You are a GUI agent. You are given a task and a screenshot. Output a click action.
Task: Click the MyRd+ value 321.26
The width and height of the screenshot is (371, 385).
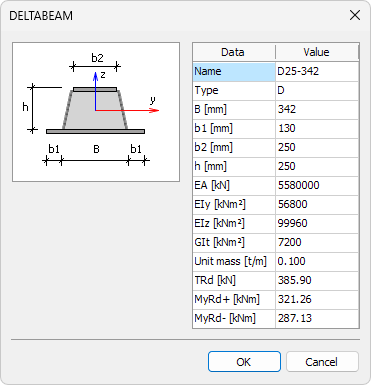(x=317, y=300)
